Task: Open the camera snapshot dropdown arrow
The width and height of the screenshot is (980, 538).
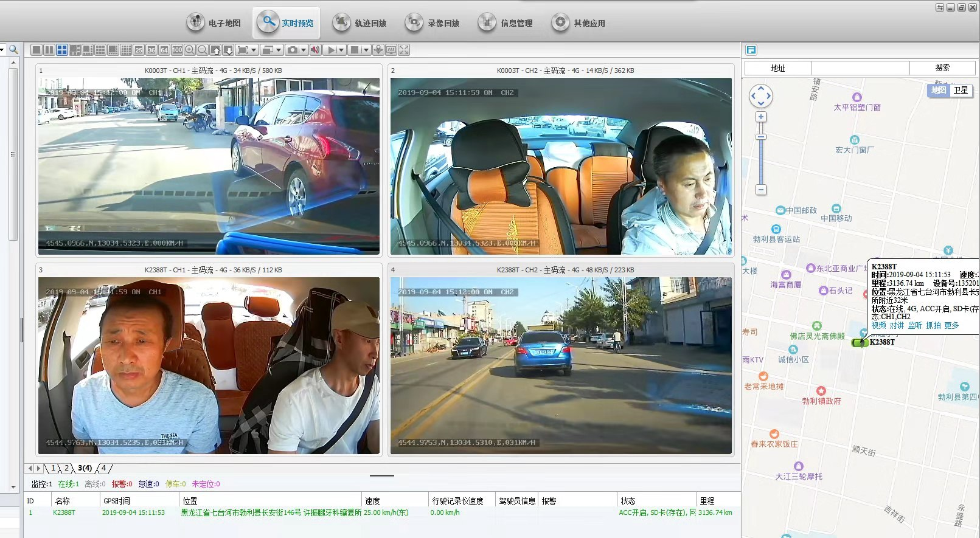Action: (304, 50)
